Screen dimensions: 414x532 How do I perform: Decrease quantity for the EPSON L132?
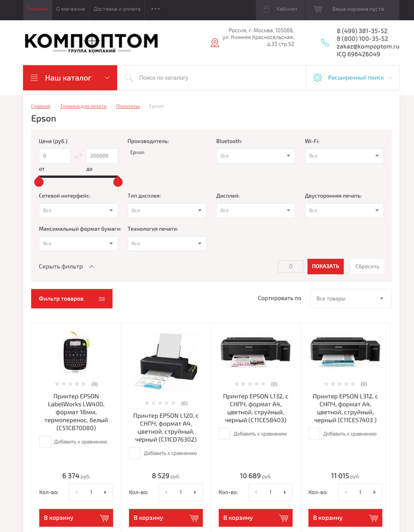click(x=256, y=492)
